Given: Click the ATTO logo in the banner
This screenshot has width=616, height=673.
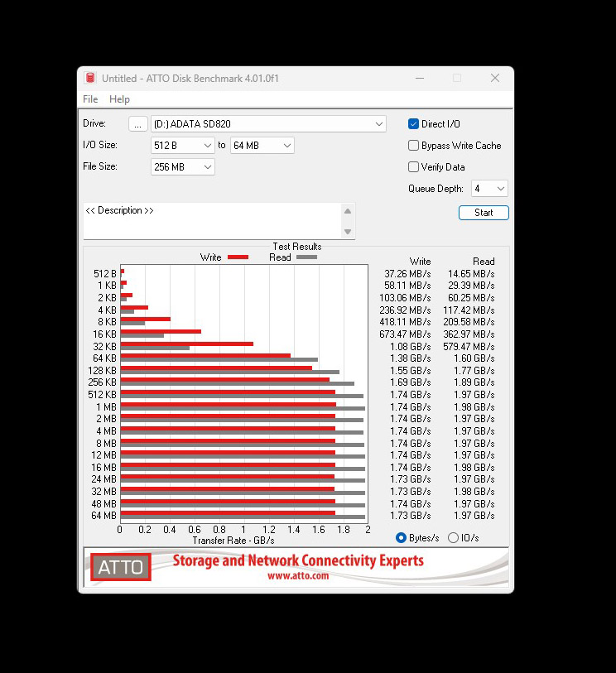Looking at the screenshot, I should pyautogui.click(x=121, y=567).
